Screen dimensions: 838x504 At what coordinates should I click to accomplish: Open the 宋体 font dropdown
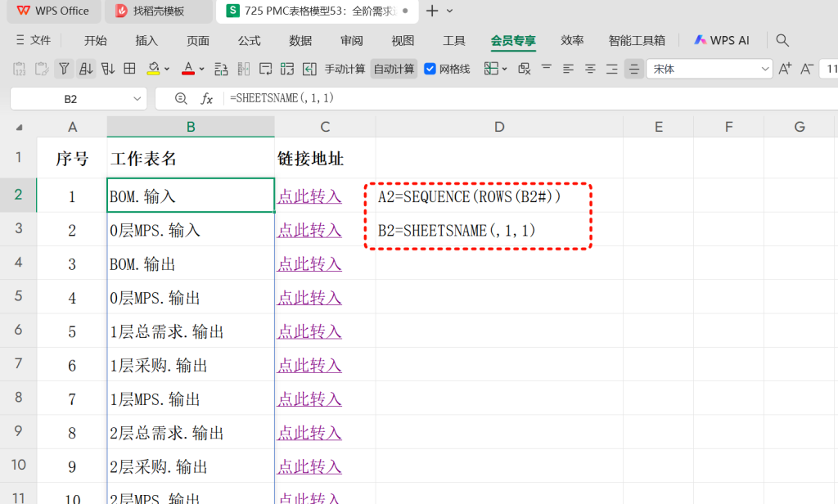pos(765,69)
